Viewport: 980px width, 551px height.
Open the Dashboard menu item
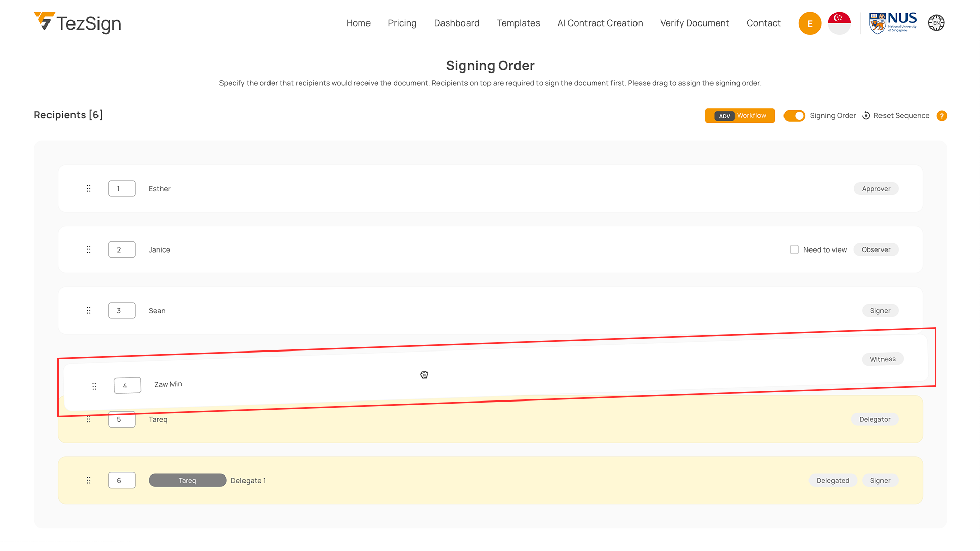tap(456, 23)
